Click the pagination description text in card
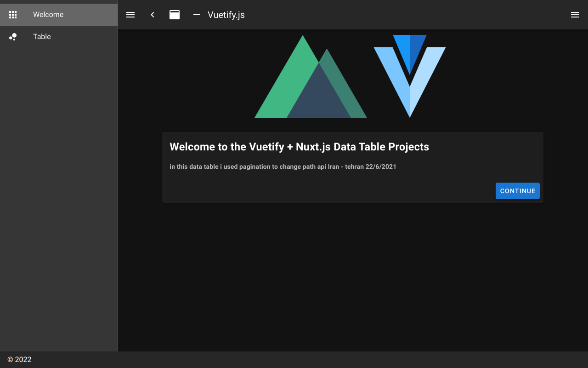 coord(283,167)
